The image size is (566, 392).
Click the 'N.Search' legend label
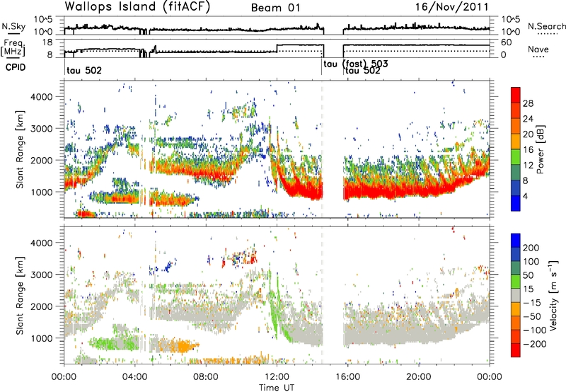(546, 26)
